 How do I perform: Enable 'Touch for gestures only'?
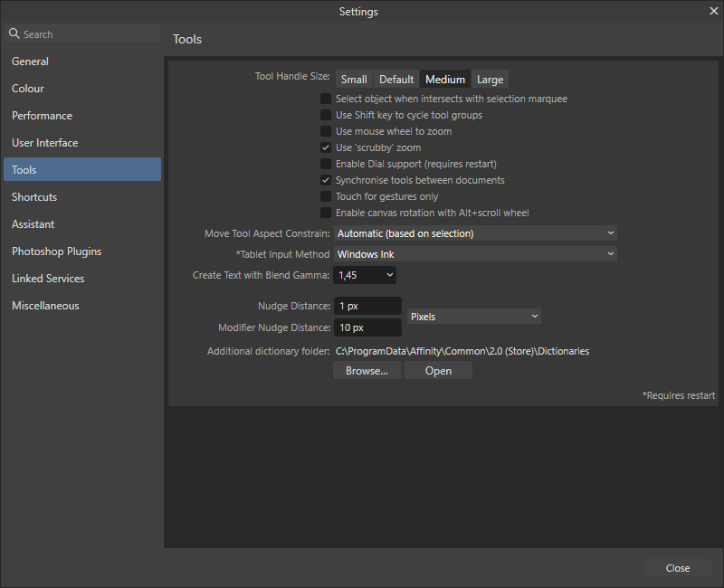[x=326, y=196]
